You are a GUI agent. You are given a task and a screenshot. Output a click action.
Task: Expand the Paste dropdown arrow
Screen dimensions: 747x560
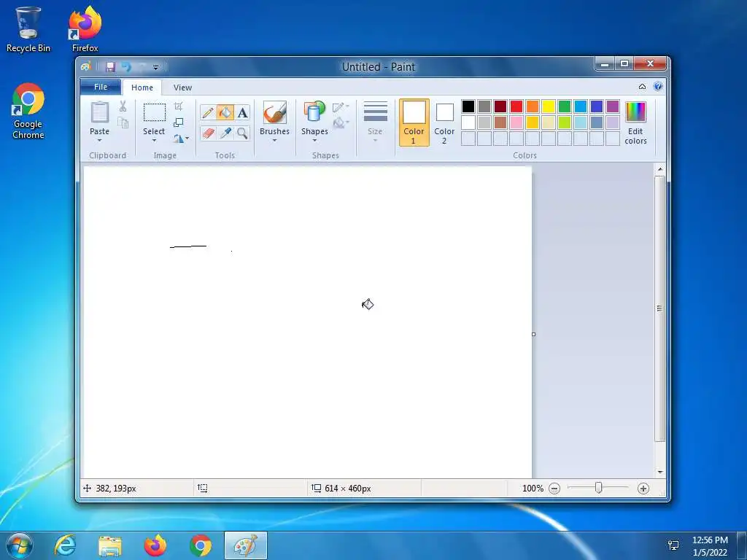coord(99,141)
